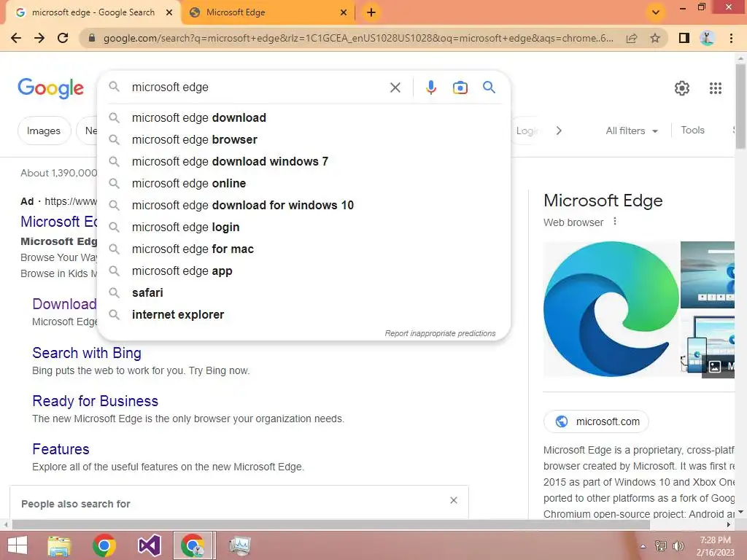This screenshot has width=747, height=560.
Task: Select the internet explorer suggestion
Action: click(x=303, y=315)
